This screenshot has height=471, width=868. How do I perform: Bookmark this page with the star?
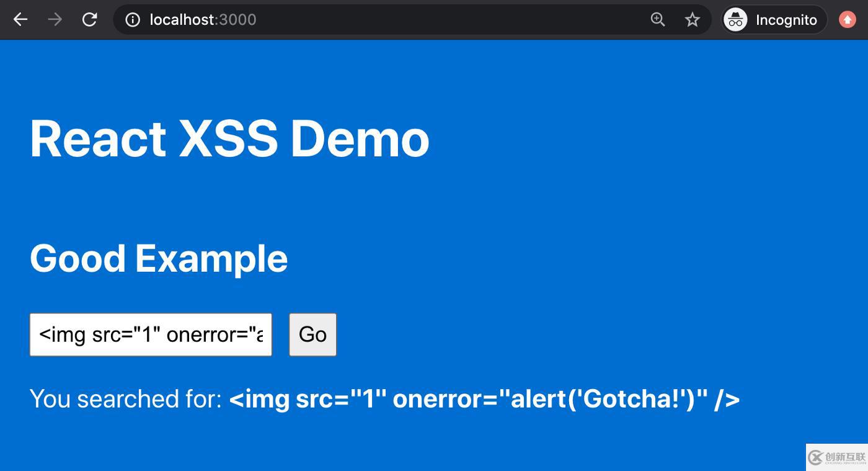tap(693, 20)
